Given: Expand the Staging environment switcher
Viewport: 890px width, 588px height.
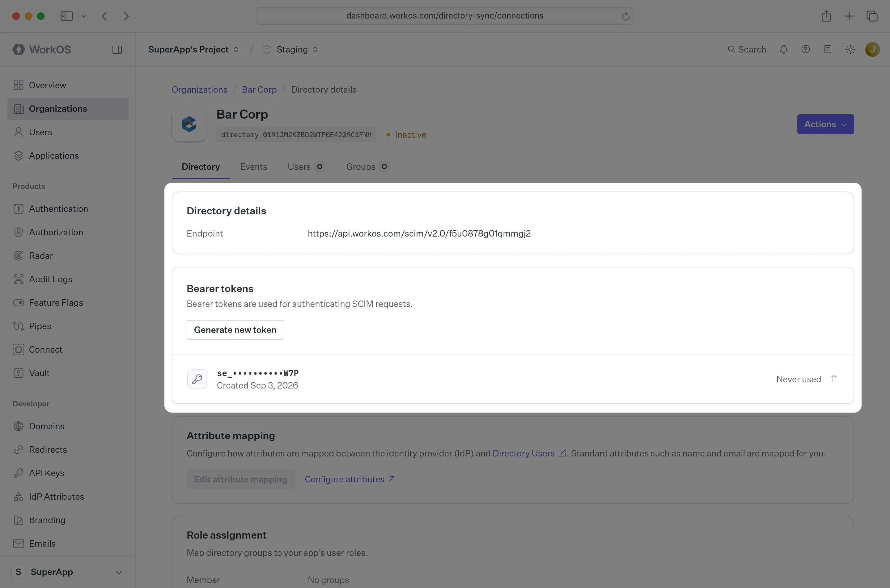Looking at the screenshot, I should pyautogui.click(x=290, y=49).
